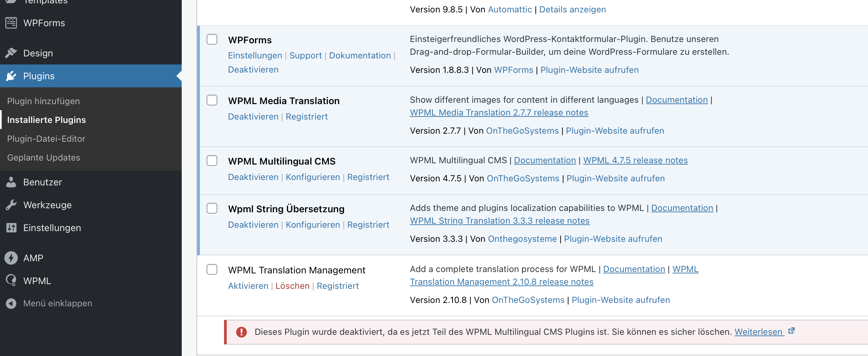Open the AMP sidebar menu
868x356 pixels.
[x=91, y=258]
